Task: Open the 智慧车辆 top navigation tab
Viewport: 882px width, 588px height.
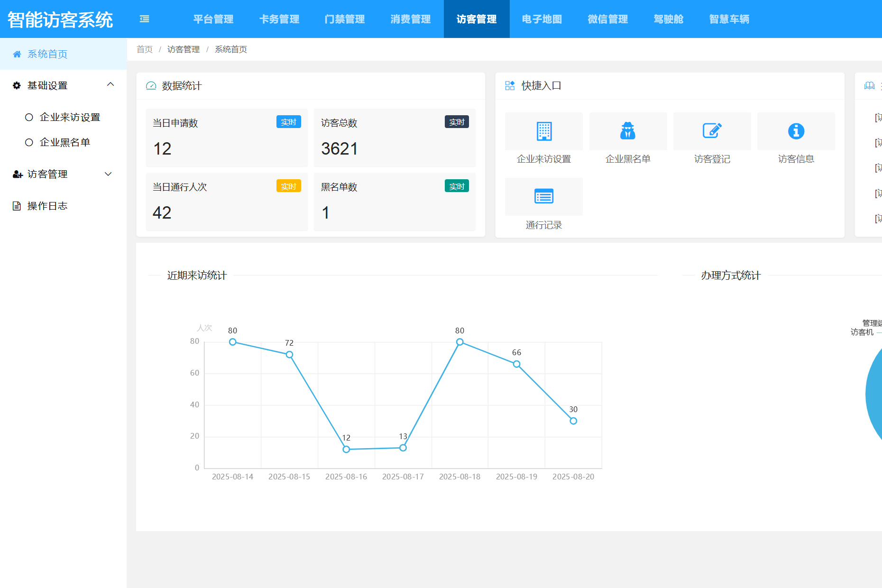Action: pos(729,19)
